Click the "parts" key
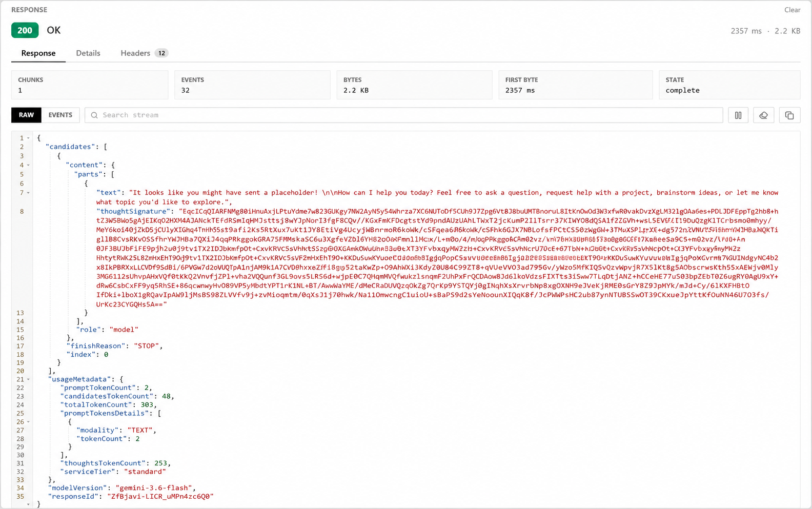 coord(88,174)
